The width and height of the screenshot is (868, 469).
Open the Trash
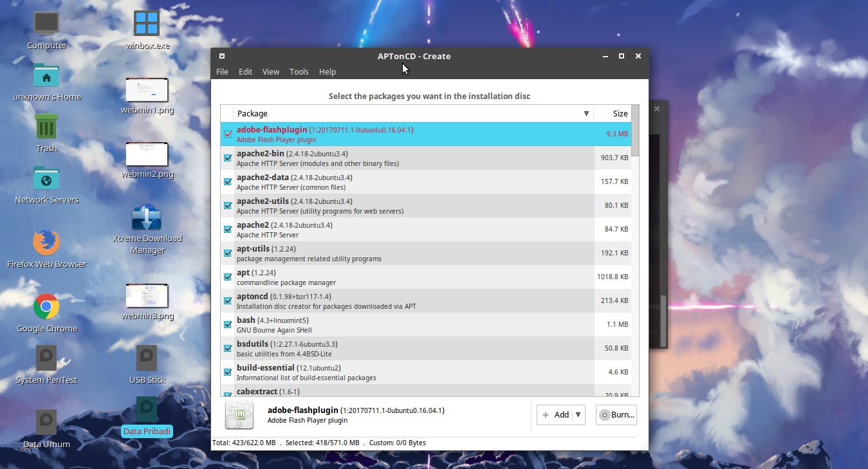coord(46,126)
